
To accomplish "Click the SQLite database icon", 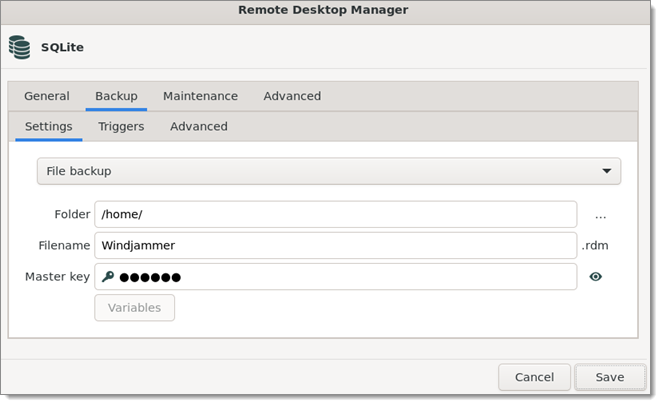I will 19,47.
